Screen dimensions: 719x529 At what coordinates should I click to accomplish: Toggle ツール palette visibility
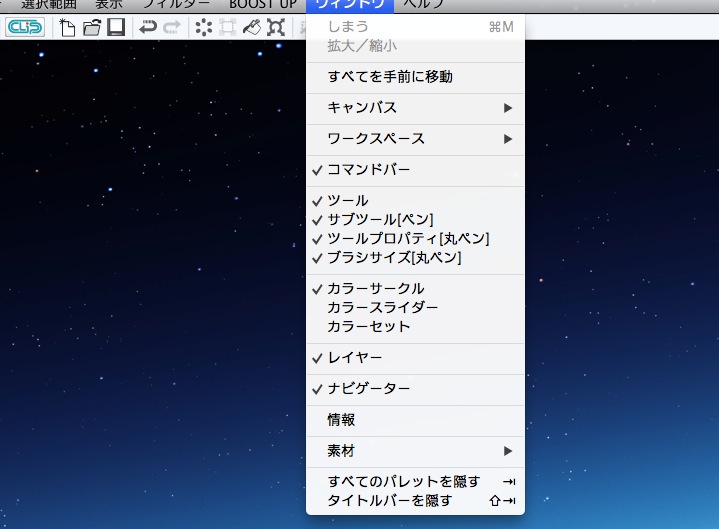click(415, 201)
